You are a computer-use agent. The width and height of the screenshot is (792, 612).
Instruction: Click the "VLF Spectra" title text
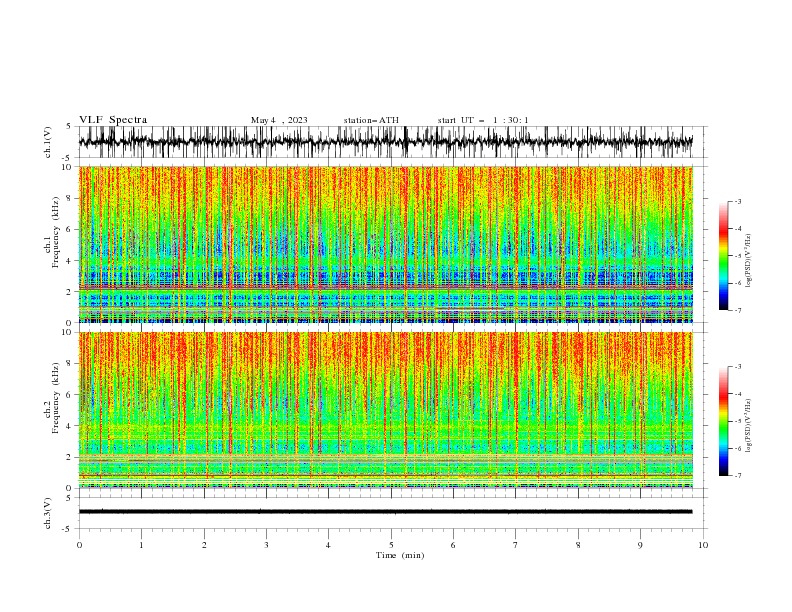tap(113, 120)
